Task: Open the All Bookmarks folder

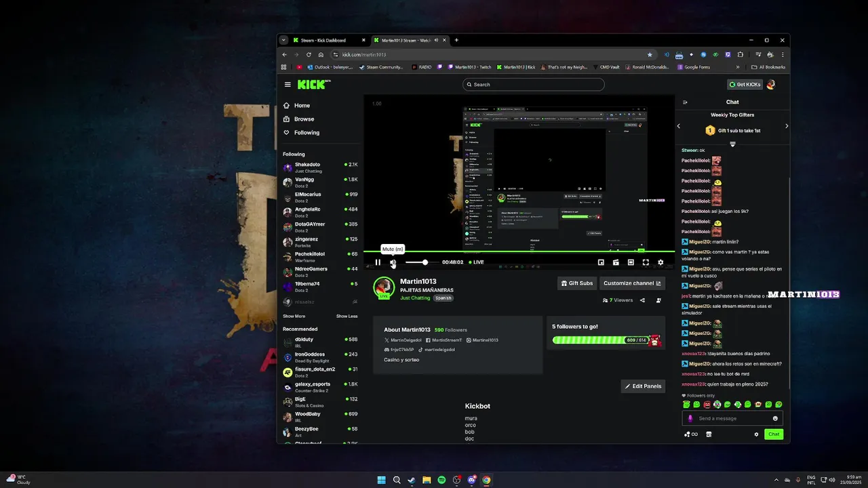Action: [x=768, y=67]
